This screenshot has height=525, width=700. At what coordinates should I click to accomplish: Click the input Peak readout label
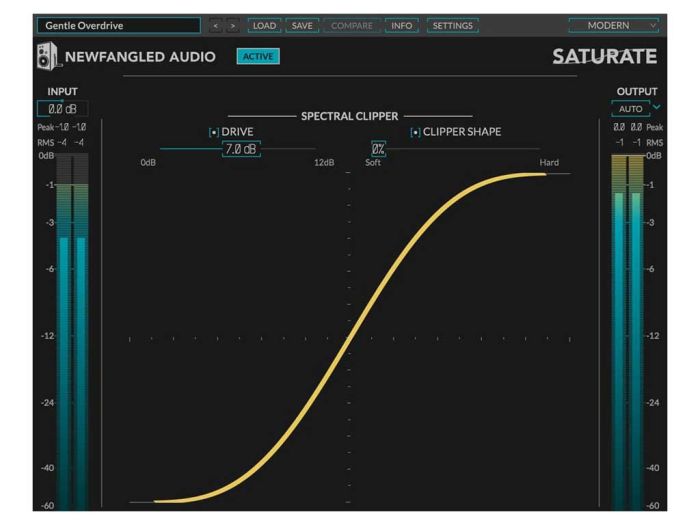tap(46, 127)
